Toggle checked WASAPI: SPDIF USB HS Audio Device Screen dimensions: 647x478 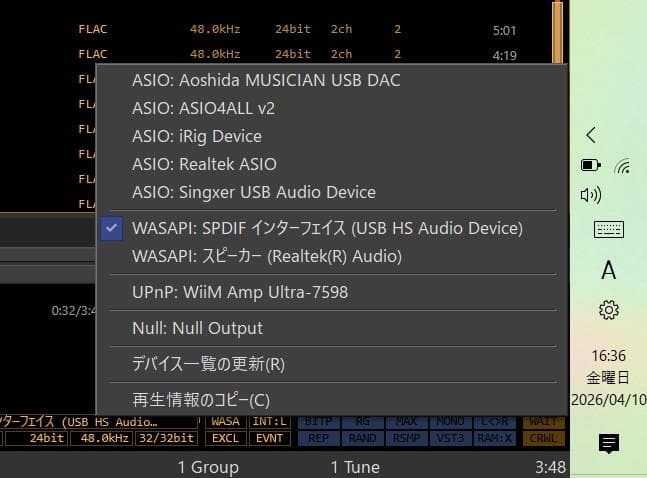pyautogui.click(x=332, y=228)
